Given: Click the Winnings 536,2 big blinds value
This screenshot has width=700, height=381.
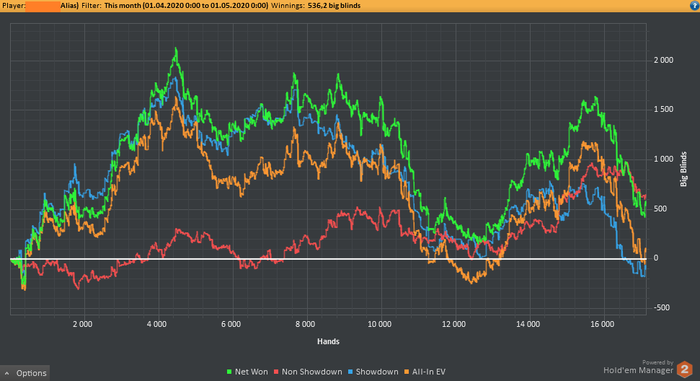Looking at the screenshot, I should pos(334,6).
